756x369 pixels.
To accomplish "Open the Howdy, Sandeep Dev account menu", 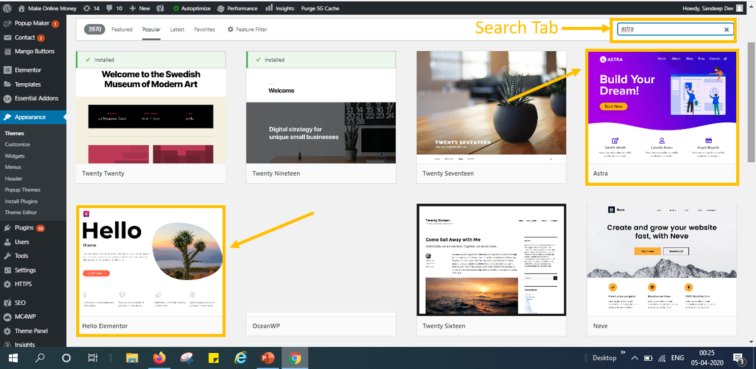I will 714,8.
